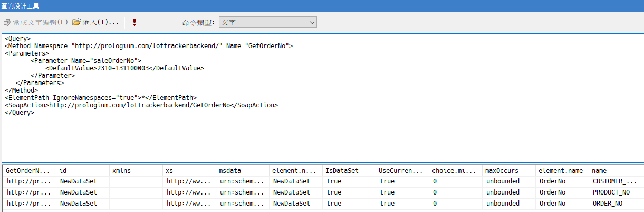Click the dropdown arrow of the command type box

tap(312, 22)
